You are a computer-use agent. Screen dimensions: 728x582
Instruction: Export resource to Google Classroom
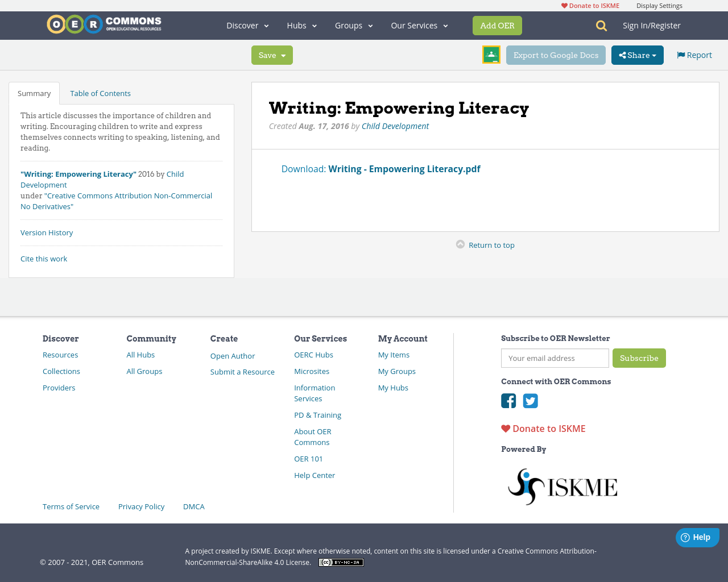491,55
